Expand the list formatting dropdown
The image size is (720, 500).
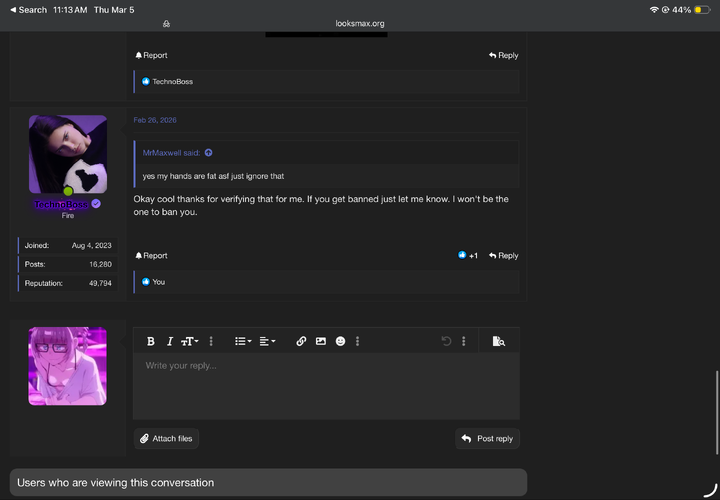coord(242,341)
